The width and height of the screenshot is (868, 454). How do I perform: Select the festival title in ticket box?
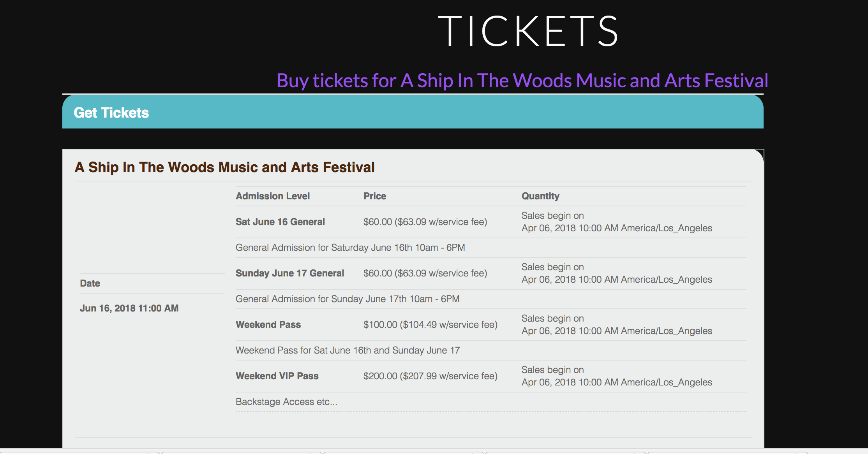pyautogui.click(x=224, y=167)
